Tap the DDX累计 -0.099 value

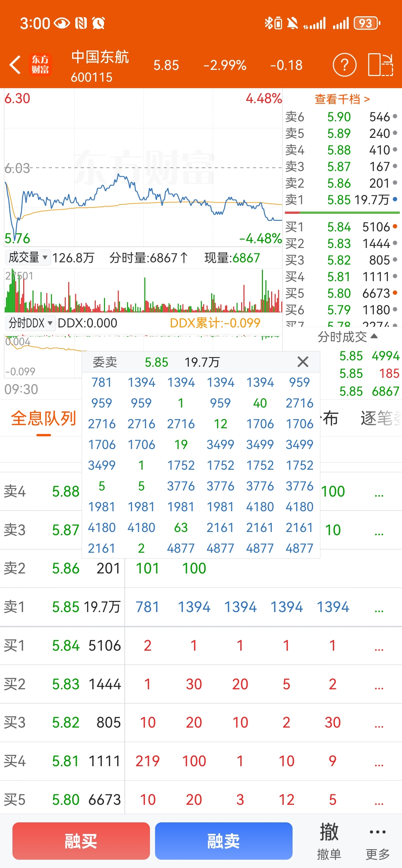[x=215, y=323]
